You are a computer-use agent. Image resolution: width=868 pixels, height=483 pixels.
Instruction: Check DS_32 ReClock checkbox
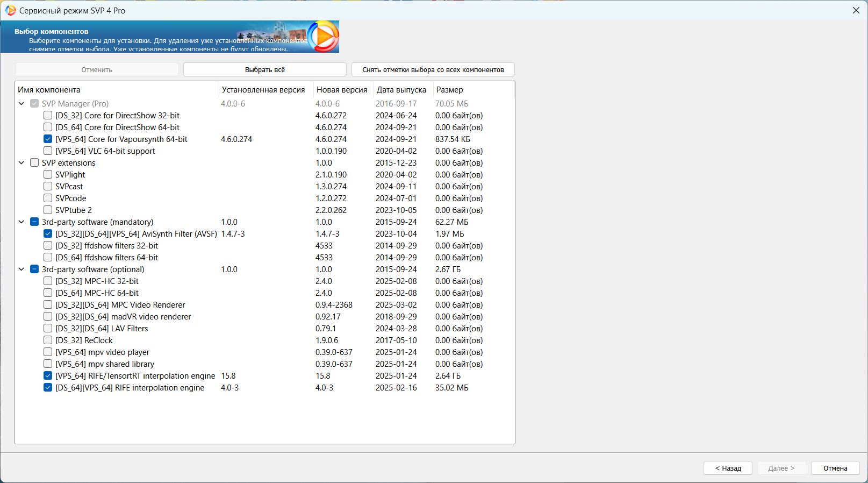[48, 340]
